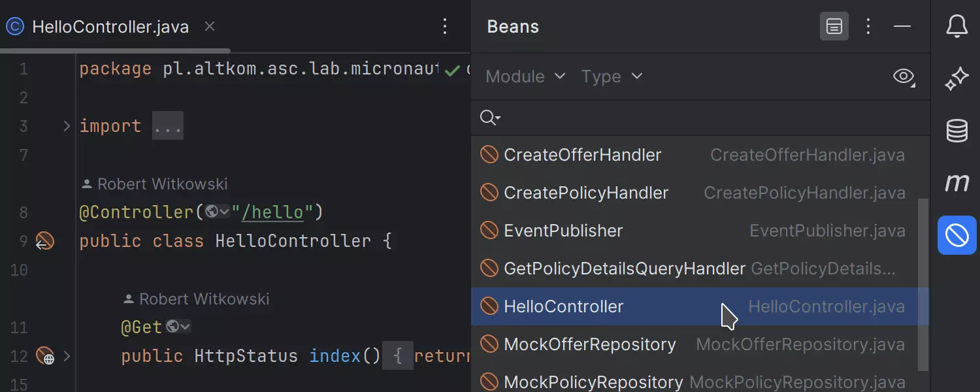Open the eye visibility options in Beans
980x392 pixels.
pos(904,76)
